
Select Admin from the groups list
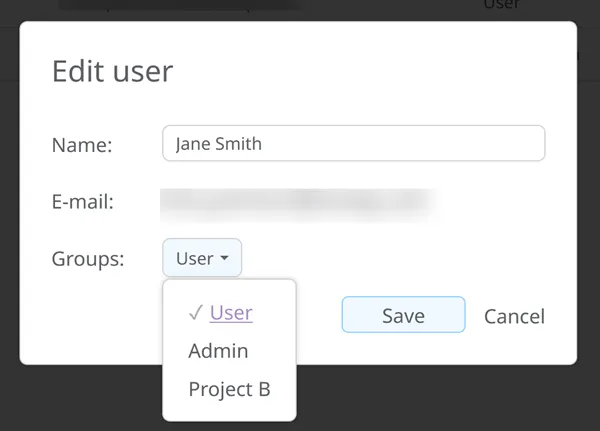point(218,351)
